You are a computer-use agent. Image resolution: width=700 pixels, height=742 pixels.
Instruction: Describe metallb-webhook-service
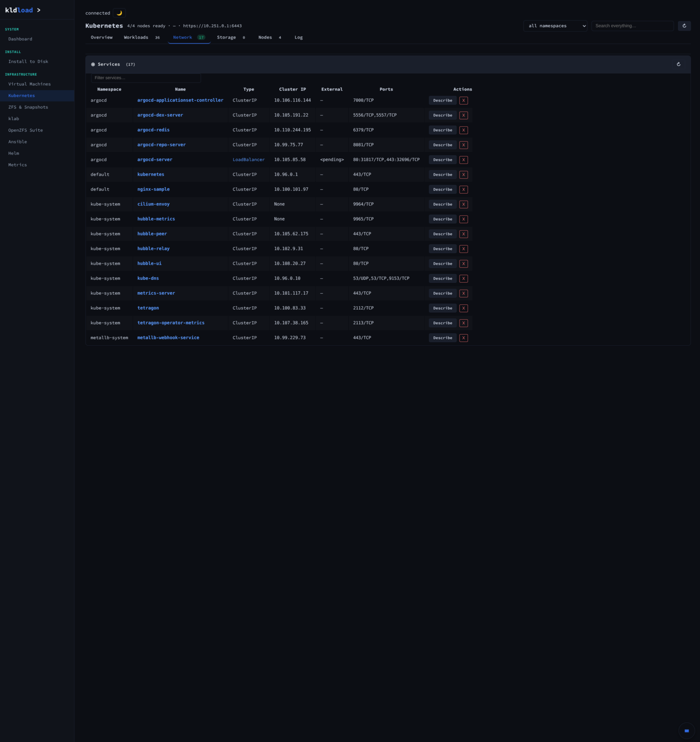pyautogui.click(x=442, y=338)
